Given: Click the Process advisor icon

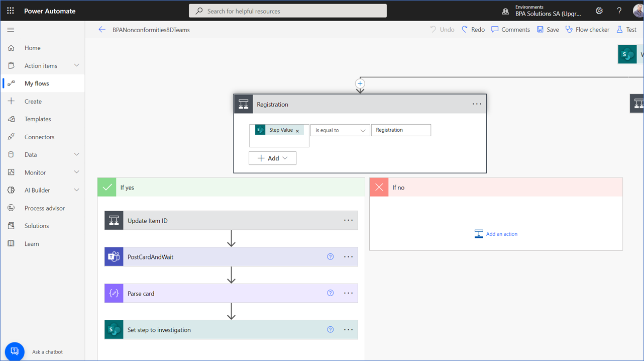Looking at the screenshot, I should tap(11, 208).
